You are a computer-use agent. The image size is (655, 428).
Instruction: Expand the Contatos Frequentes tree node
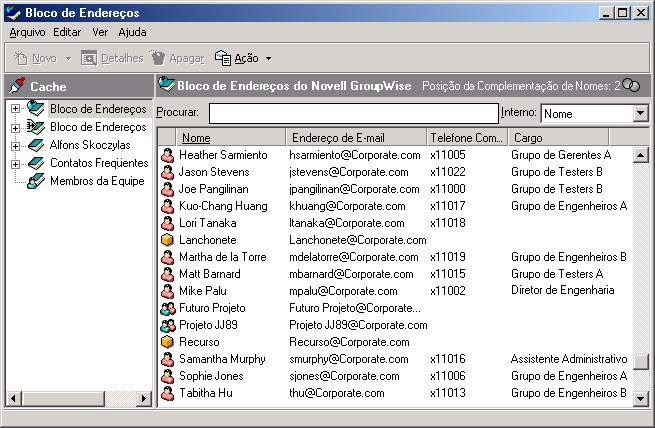point(16,163)
